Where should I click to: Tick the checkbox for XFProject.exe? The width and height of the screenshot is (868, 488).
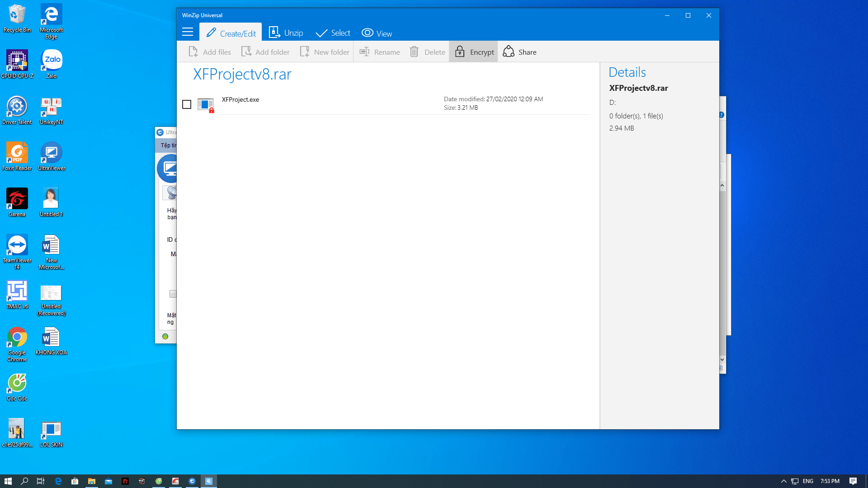(187, 104)
